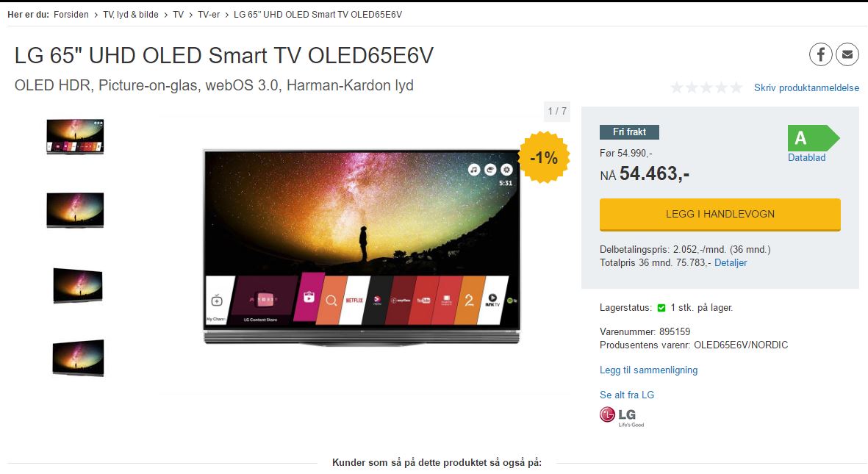Open TV, lyd & bilde breadcrumb
The height and width of the screenshot is (474, 868).
pos(131,15)
